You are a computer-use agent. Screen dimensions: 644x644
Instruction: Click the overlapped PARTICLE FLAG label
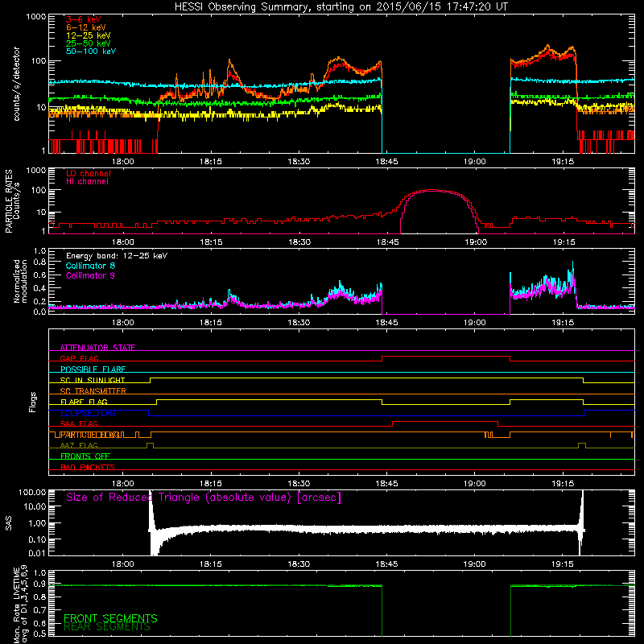point(90,435)
